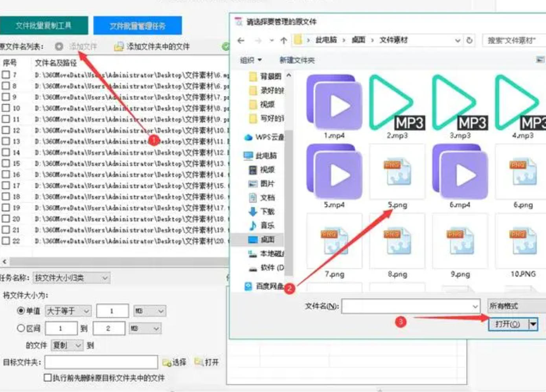The image size is (546, 392).
Task: Click the 单值 value field showing 1
Action: coord(112,311)
